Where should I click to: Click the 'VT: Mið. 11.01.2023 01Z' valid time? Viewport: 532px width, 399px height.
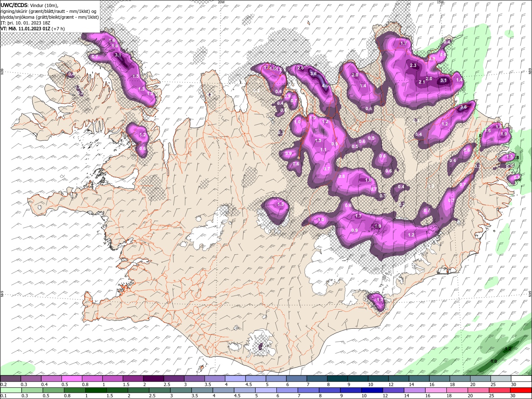click(x=25, y=29)
